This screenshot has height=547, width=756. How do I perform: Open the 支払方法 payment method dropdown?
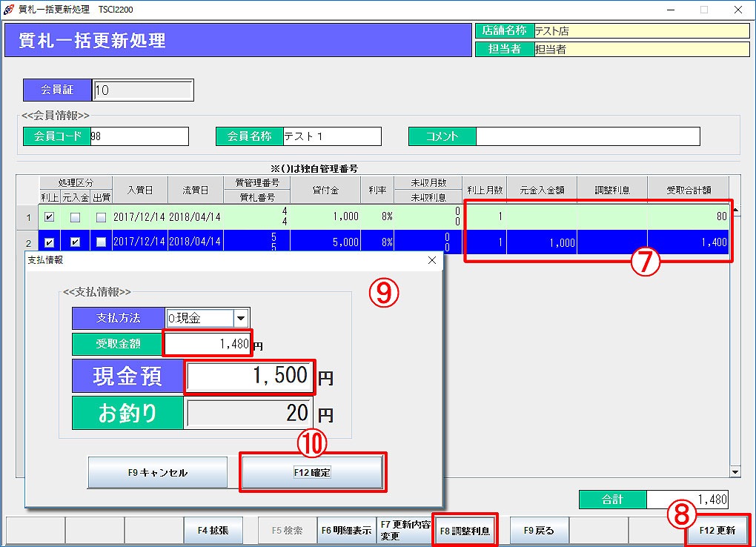coord(240,318)
